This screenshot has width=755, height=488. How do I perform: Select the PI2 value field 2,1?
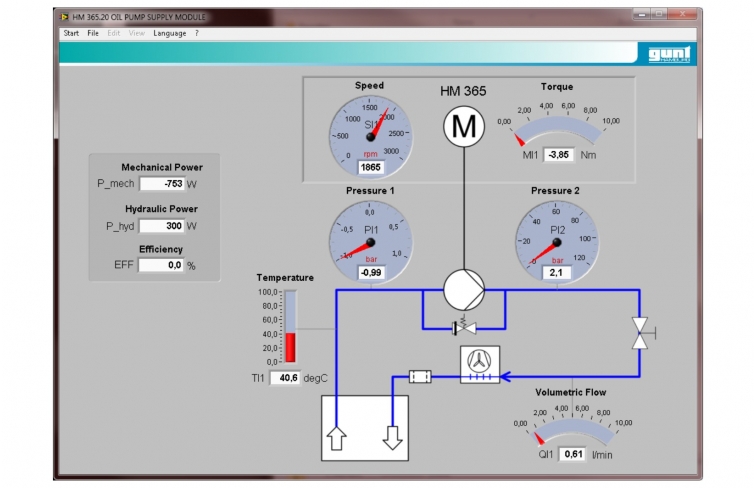pyautogui.click(x=556, y=273)
